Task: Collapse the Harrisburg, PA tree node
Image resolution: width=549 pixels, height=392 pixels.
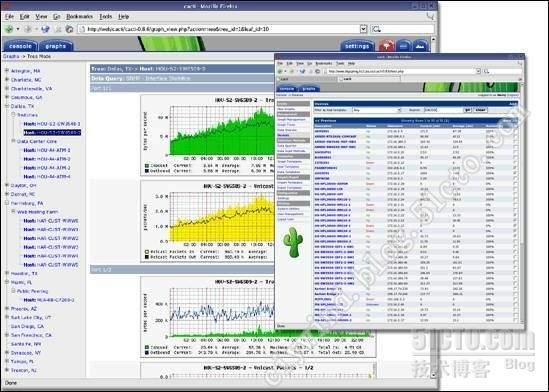Action: click(x=7, y=203)
